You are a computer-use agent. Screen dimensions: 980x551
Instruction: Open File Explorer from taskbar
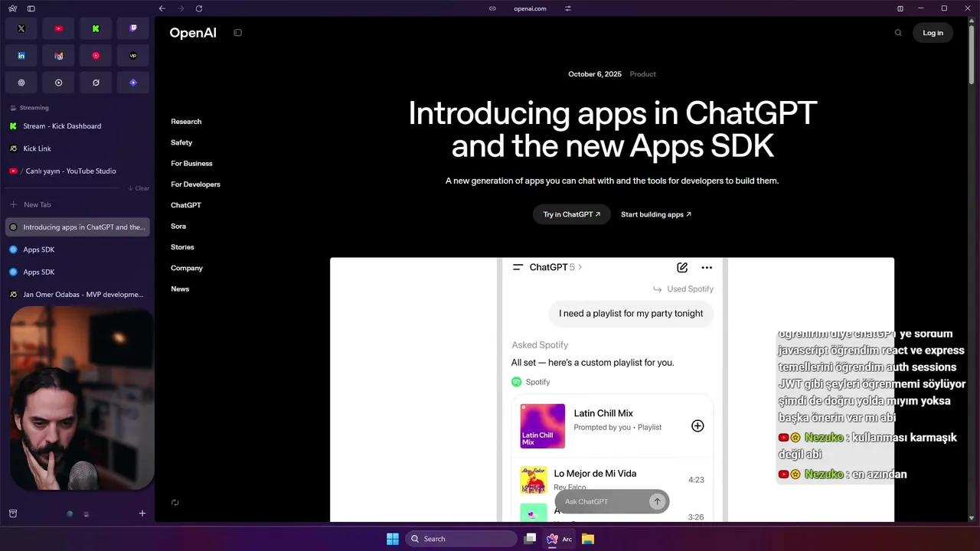pyautogui.click(x=588, y=539)
